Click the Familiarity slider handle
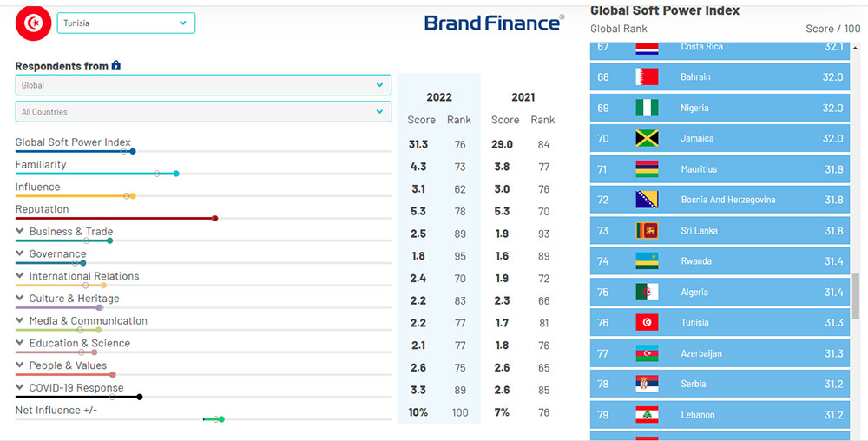The width and height of the screenshot is (868, 441). click(x=176, y=174)
